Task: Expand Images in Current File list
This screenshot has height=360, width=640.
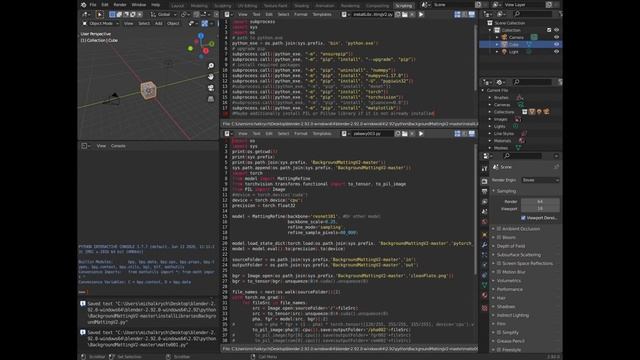Action: [x=490, y=119]
